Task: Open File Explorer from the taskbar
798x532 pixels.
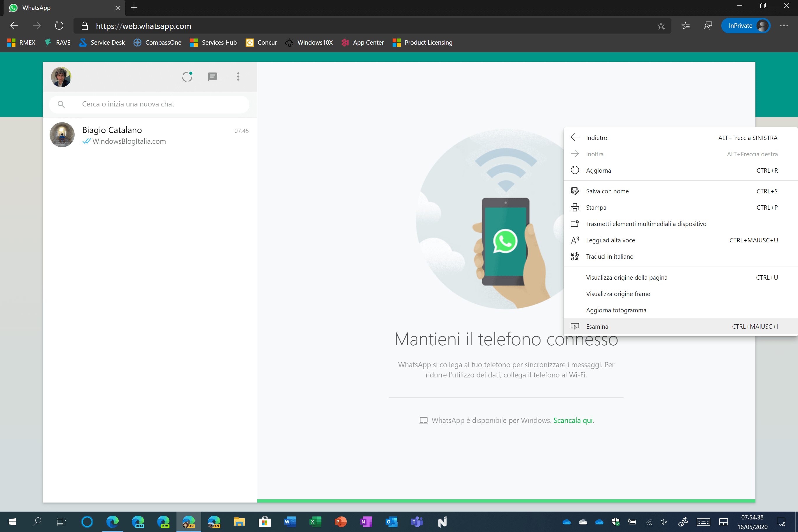Action: 239,522
